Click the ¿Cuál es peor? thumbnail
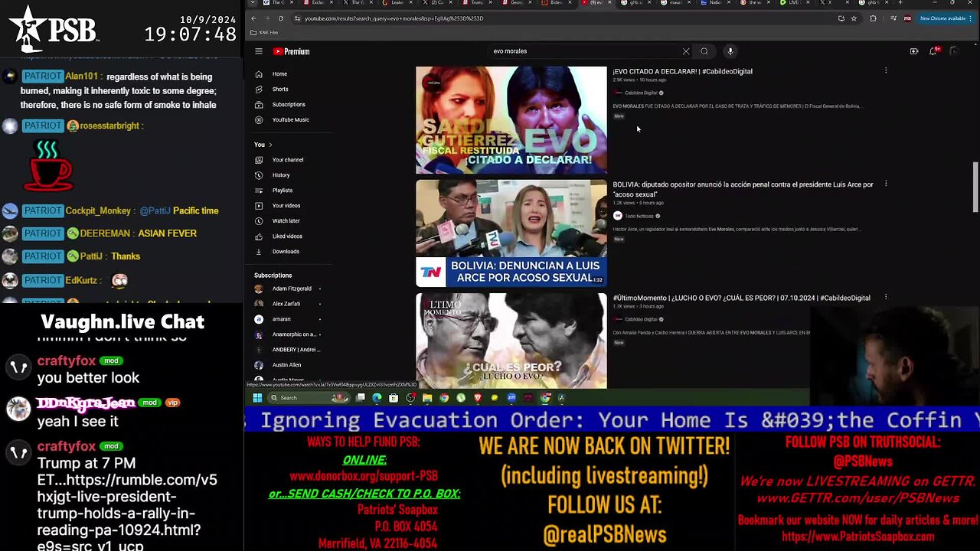The height and width of the screenshot is (551, 980). click(x=511, y=341)
